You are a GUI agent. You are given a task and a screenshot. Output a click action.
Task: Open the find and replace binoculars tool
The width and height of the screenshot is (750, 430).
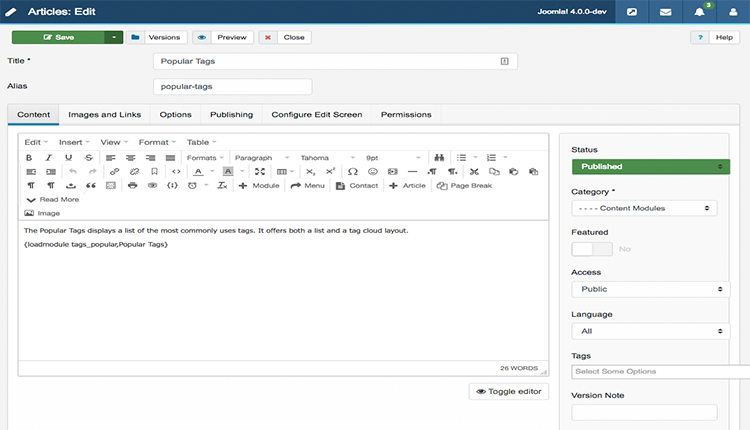437,157
